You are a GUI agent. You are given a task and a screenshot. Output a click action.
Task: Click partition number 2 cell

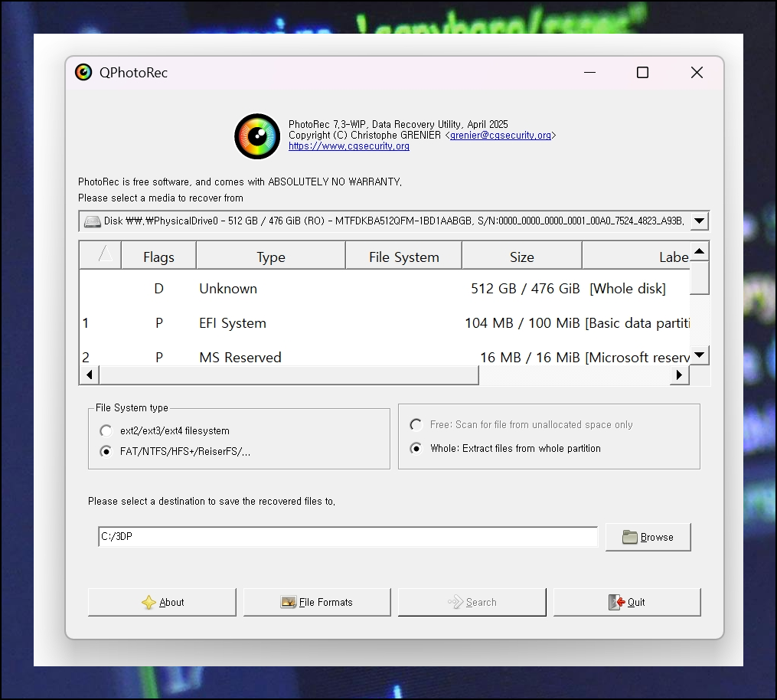pyautogui.click(x=86, y=358)
